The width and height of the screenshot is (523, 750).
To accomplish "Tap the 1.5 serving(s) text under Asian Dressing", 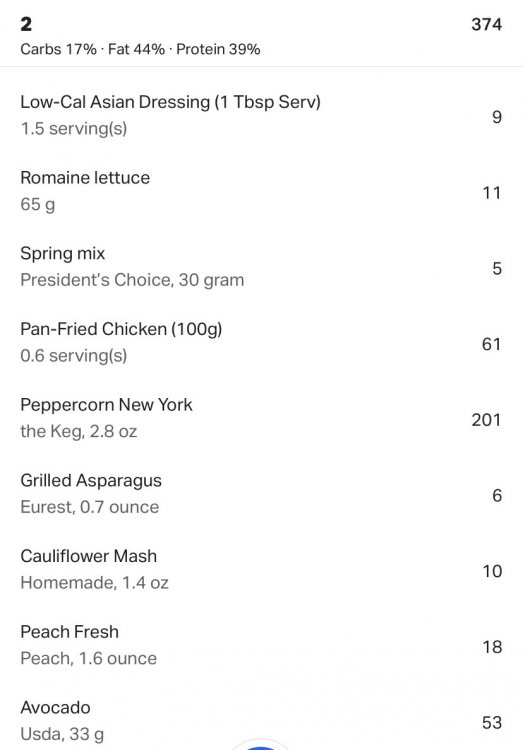I will pos(74,129).
